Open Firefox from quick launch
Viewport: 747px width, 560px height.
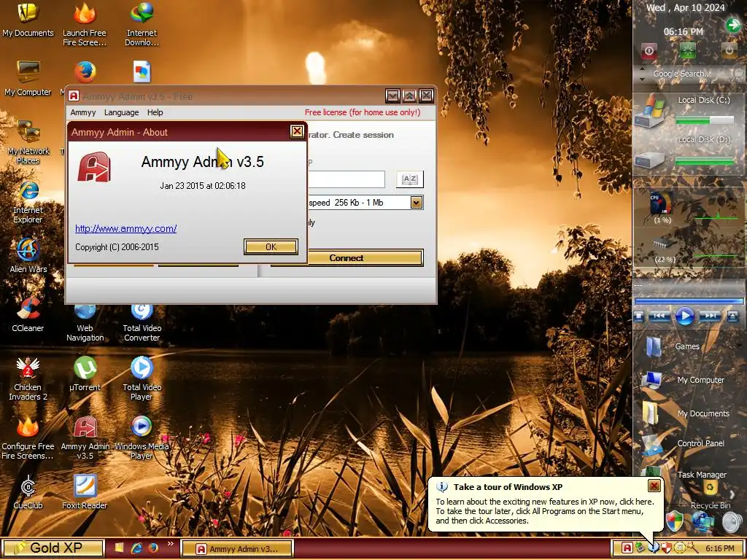[153, 548]
